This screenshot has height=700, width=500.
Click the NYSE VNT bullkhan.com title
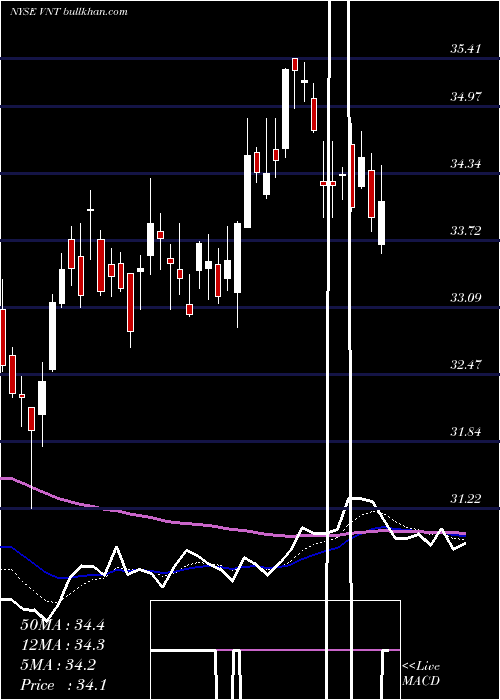69,11
